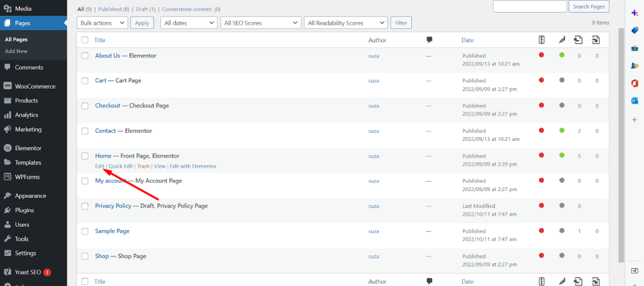The height and width of the screenshot is (286, 644).
Task: Select the About Us page checkbox
Action: tap(85, 56)
